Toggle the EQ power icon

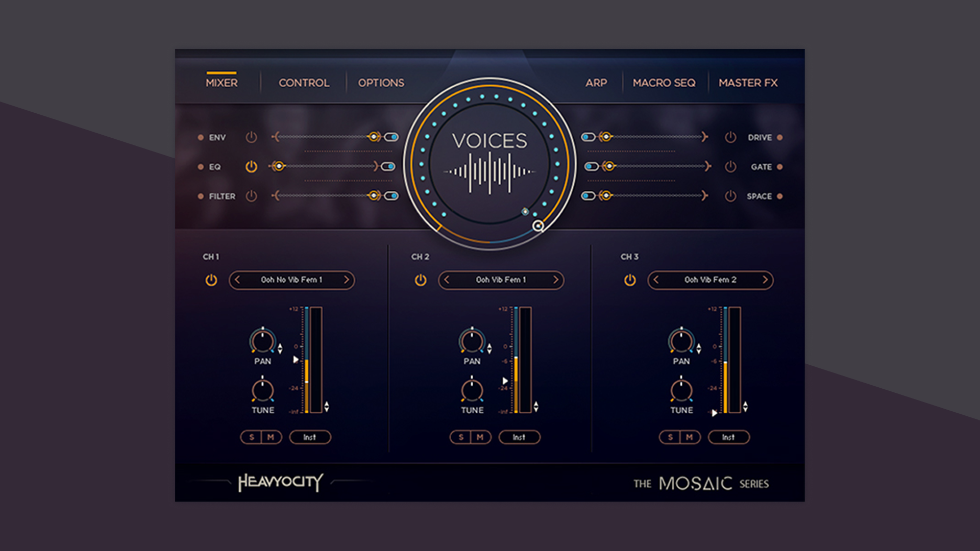click(x=250, y=167)
